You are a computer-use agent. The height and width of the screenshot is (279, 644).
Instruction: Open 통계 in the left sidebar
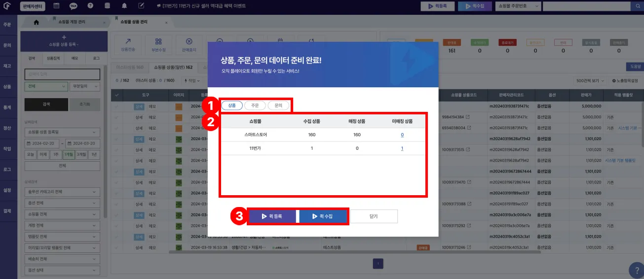click(x=7, y=107)
